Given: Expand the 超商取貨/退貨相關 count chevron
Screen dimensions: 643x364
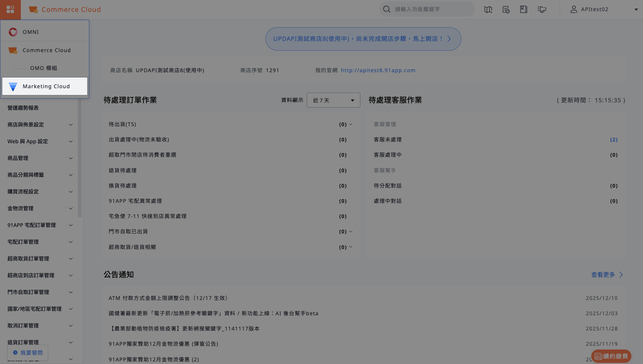Looking at the screenshot, I should pyautogui.click(x=351, y=247).
